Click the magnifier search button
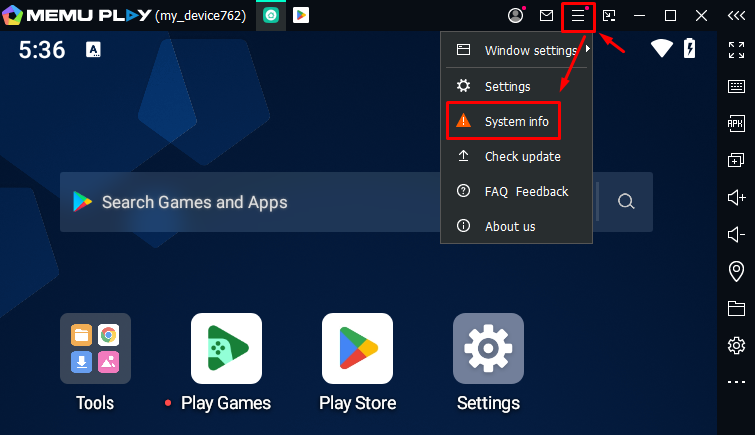The image size is (755, 435). pyautogui.click(x=626, y=201)
